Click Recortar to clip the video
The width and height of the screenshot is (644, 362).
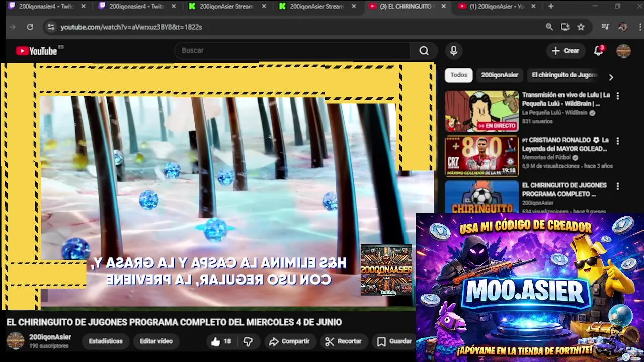click(343, 341)
